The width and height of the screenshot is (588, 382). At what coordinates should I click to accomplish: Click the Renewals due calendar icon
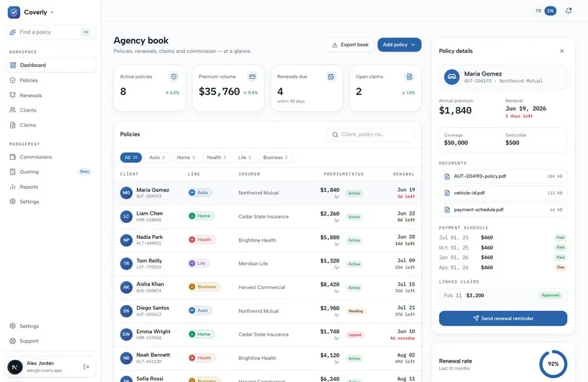click(x=331, y=77)
